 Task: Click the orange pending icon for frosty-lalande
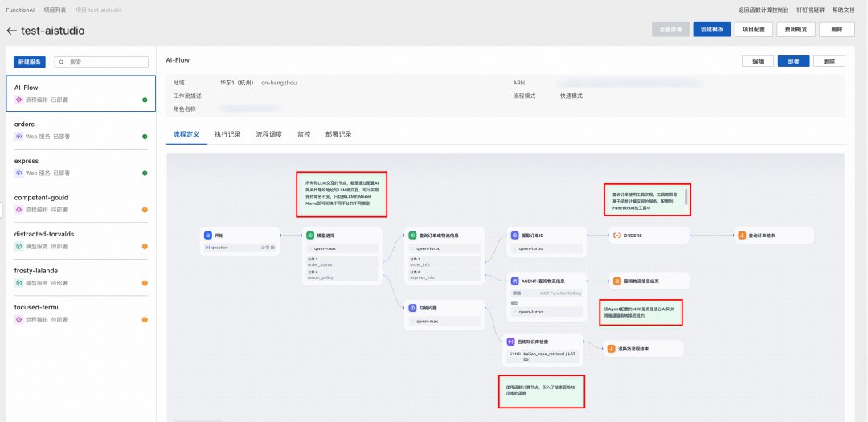(145, 283)
